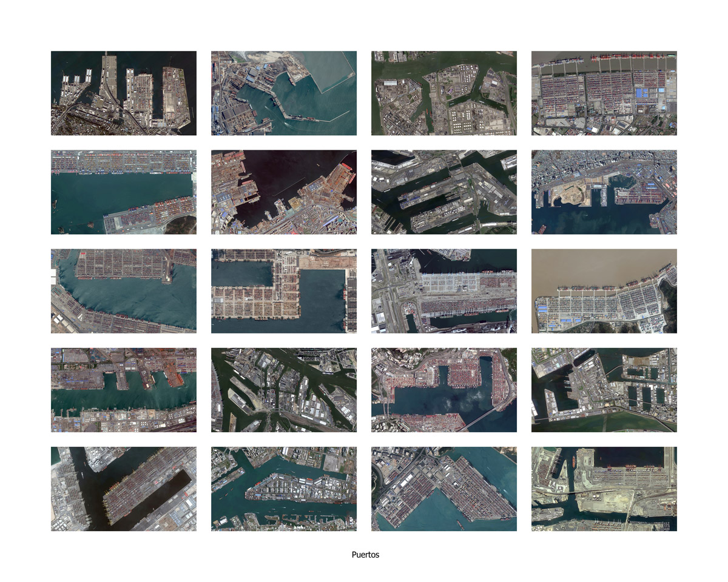Viewport: 728px width, 582px height.
Task: Select fourth-row thumbnail with branching green canals
Action: click(283, 389)
